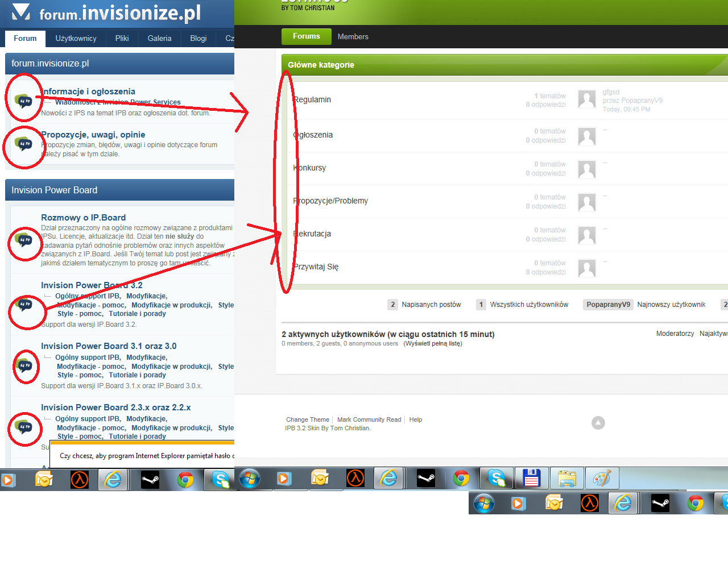Open the file folder icon in the taskbar
728x582 pixels.
point(566,479)
